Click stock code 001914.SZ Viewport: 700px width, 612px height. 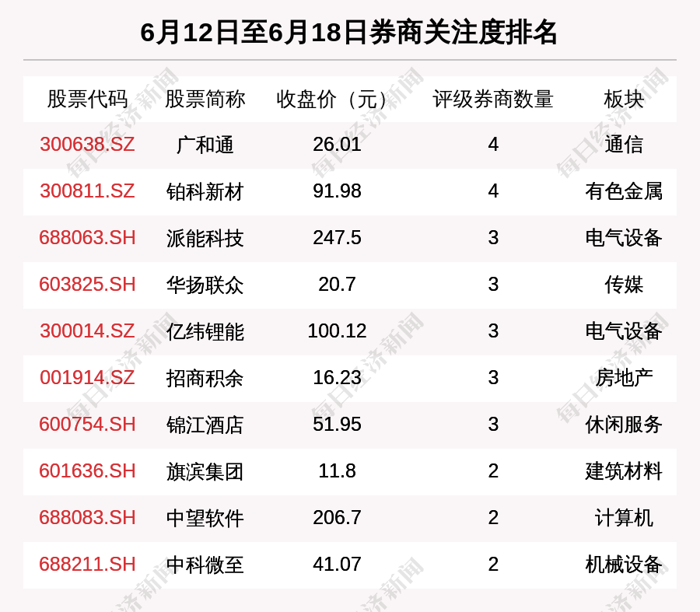click(x=87, y=378)
